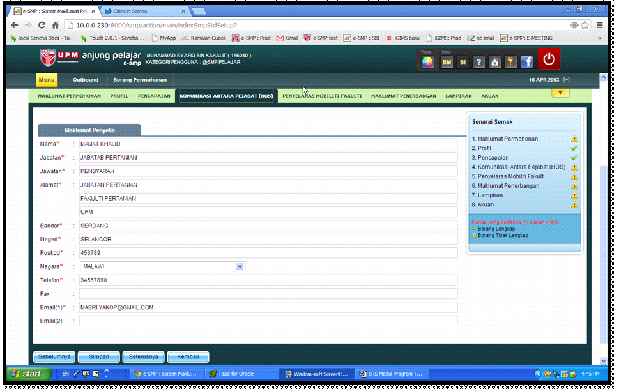The height and width of the screenshot is (392, 620).
Task: Expand yellow arrow toggle at tab bar
Action: click(560, 93)
